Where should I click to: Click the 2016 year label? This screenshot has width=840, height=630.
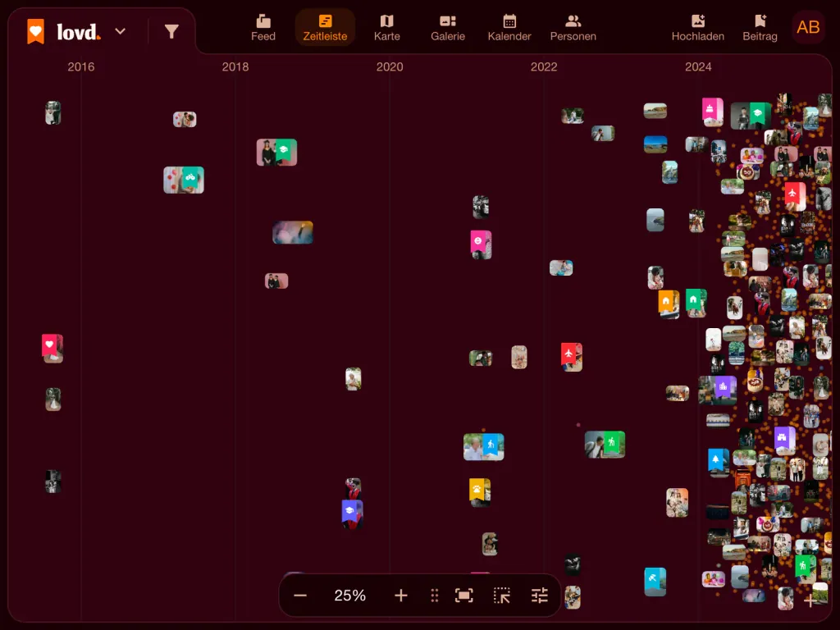81,67
